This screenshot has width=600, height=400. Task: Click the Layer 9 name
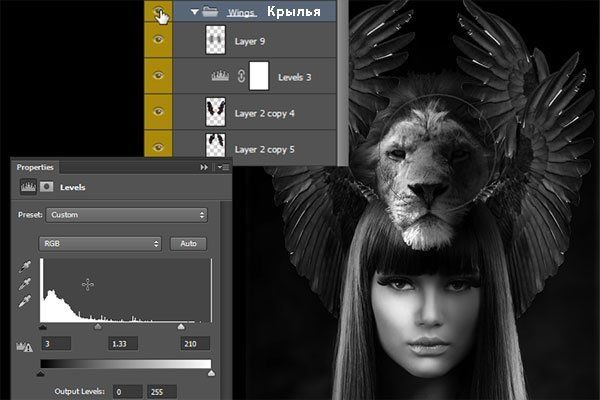(250, 41)
